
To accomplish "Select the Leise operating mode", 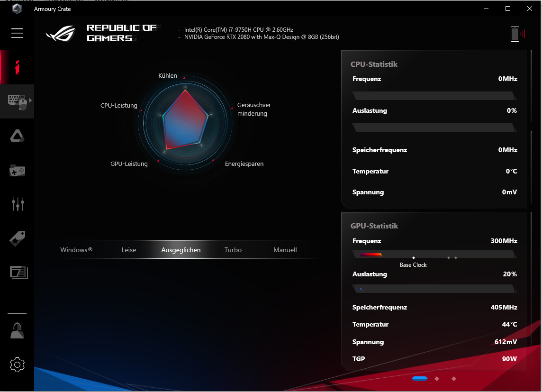I will point(129,250).
